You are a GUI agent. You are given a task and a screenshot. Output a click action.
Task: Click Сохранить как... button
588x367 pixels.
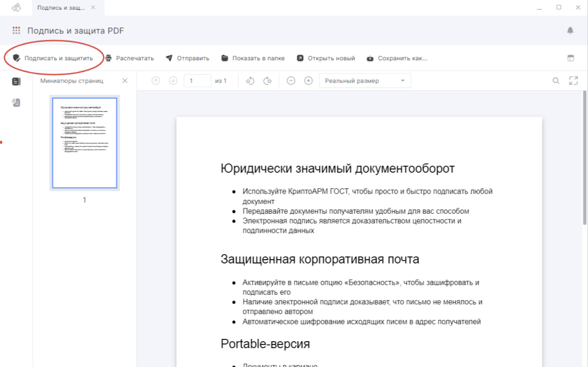tap(397, 58)
